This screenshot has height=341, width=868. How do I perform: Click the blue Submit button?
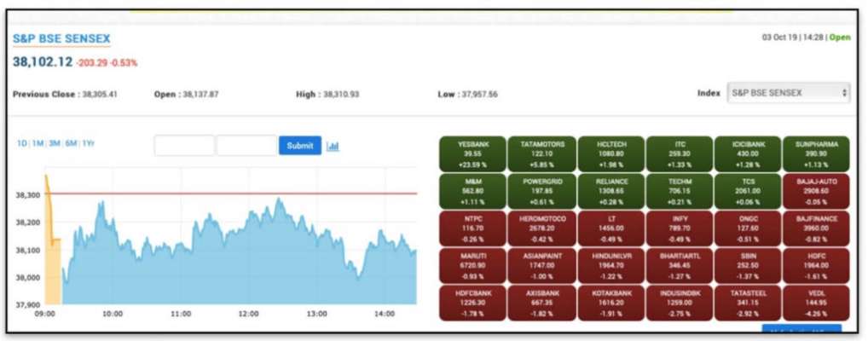coord(300,146)
